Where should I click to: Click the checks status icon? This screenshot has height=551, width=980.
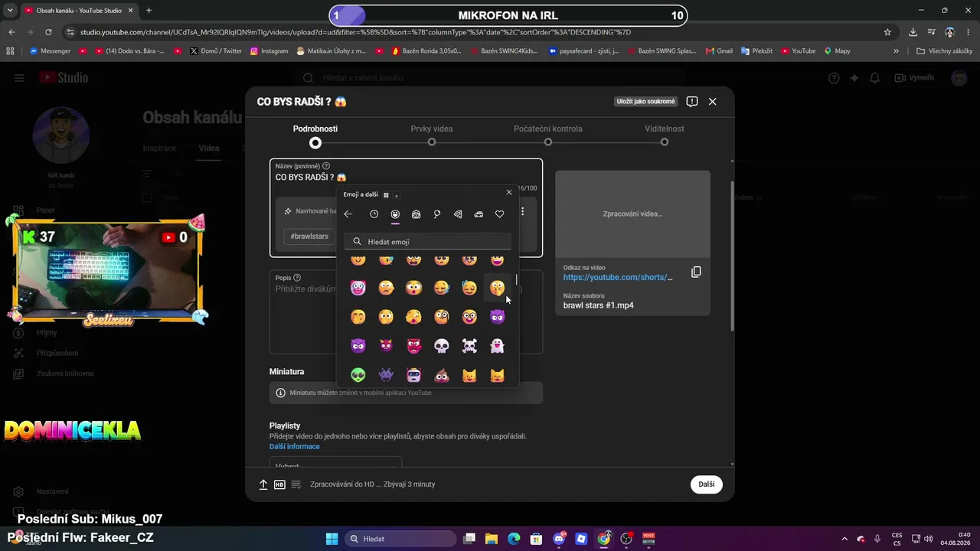[296, 484]
